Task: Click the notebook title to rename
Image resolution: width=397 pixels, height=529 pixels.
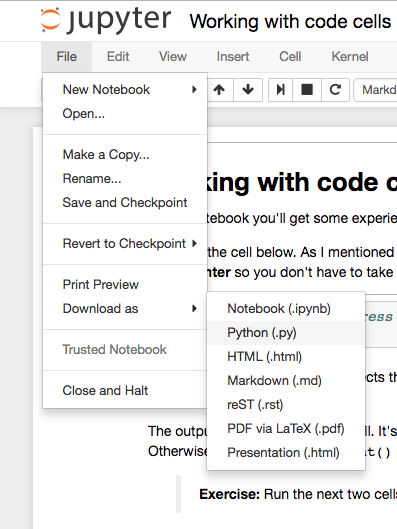Action: tap(290, 22)
